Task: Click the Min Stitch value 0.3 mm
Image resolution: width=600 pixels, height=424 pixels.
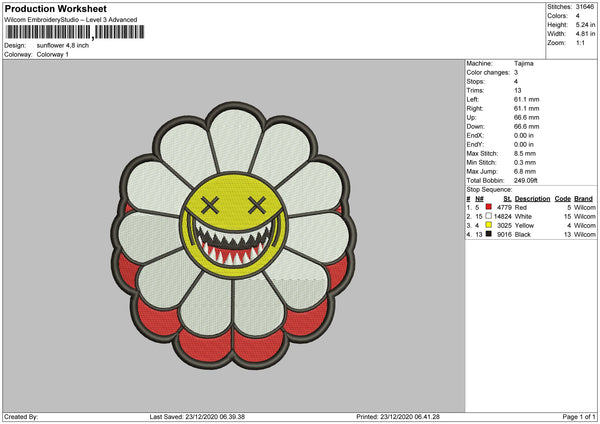Action: point(525,162)
